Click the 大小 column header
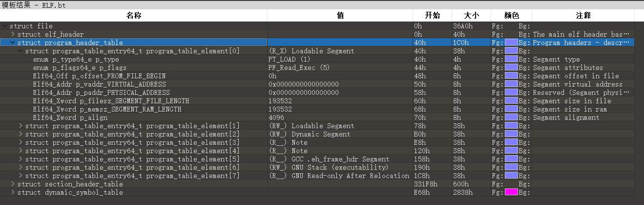This screenshot has width=644, height=205. (x=472, y=16)
